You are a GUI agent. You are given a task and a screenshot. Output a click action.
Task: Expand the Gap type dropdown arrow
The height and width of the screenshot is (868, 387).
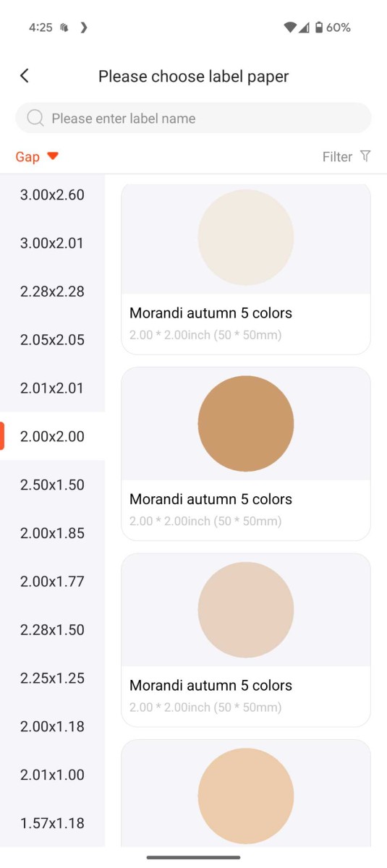click(52, 156)
